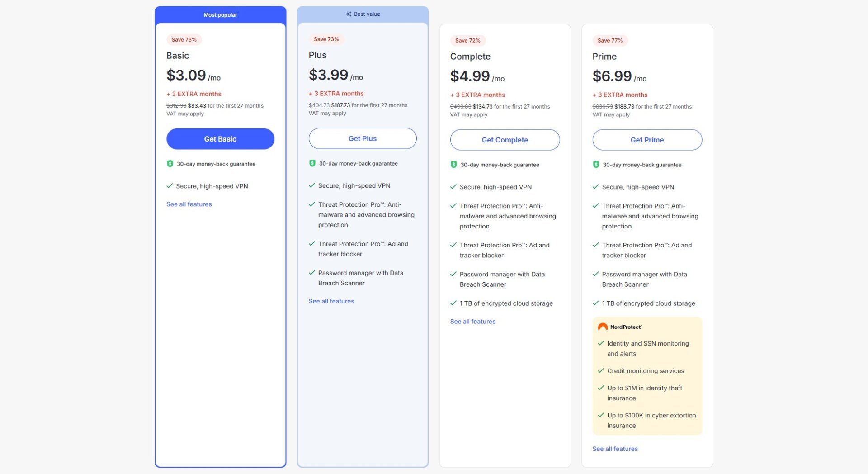Click the $134.73 total price text
This screenshot has height=474, width=868.
click(483, 107)
